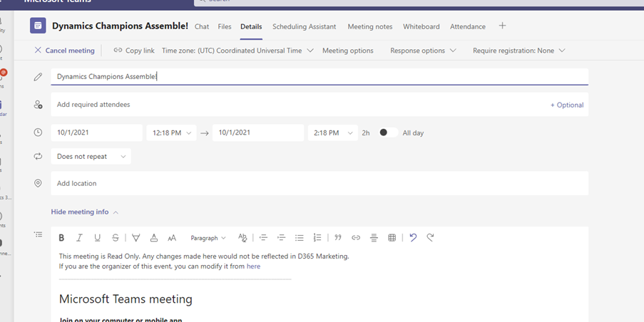644x322 pixels.
Task: Toggle strikethrough formatting
Action: (116, 237)
